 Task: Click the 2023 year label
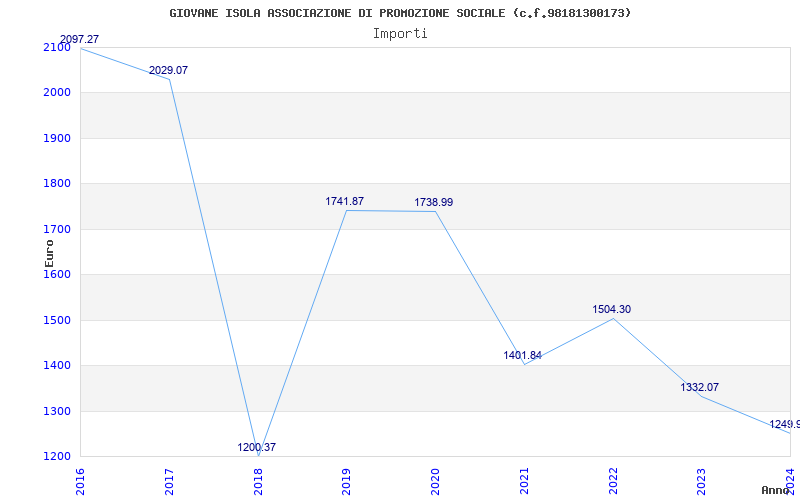tap(702, 481)
